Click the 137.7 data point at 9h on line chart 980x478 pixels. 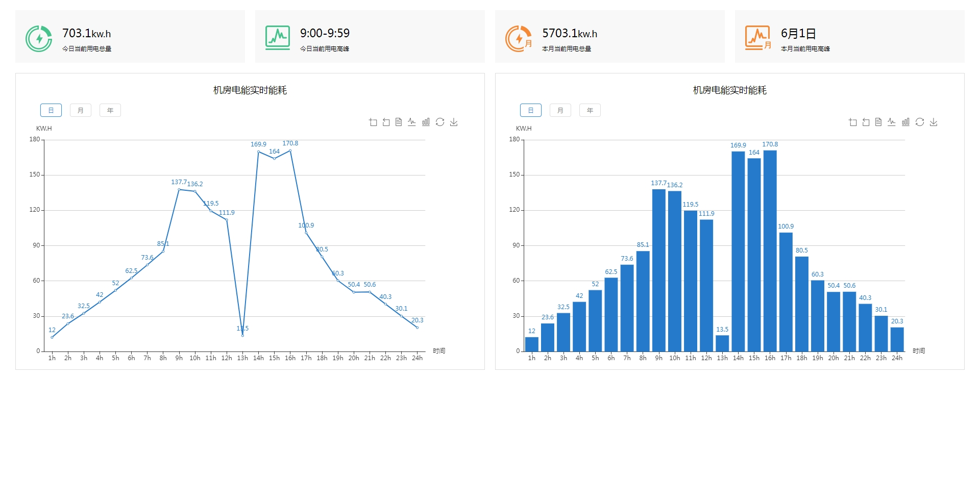(179, 189)
